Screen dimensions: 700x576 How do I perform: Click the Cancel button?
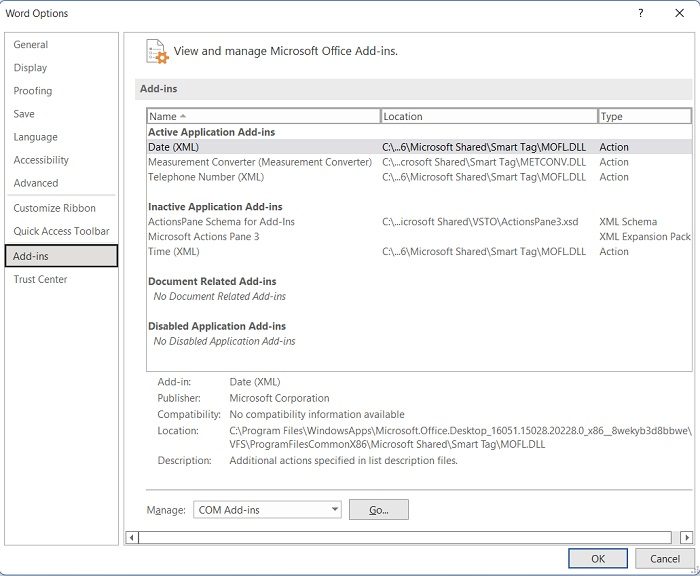[x=665, y=559]
